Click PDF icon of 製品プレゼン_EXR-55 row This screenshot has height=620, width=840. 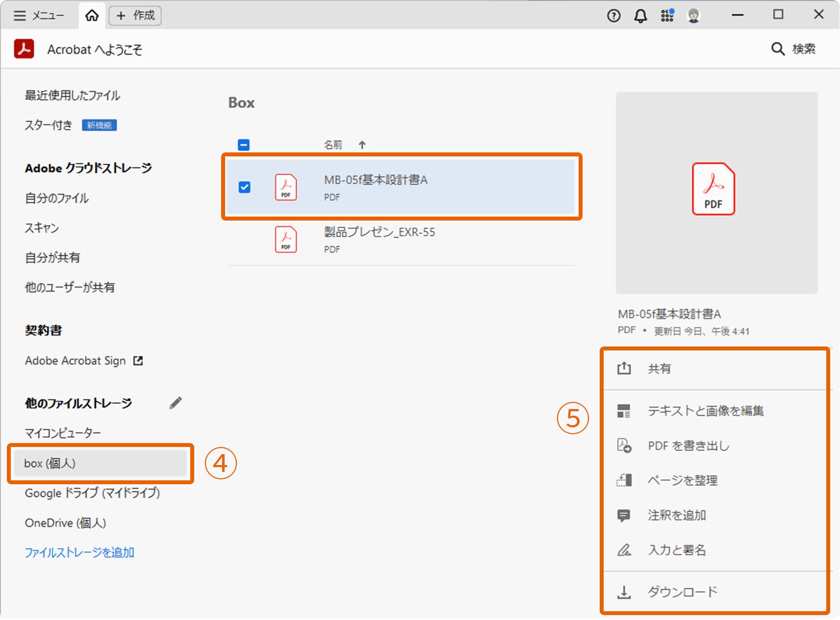coord(286,239)
